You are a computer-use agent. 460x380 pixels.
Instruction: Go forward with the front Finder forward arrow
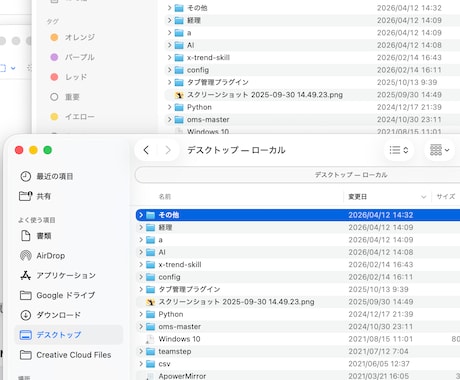click(x=168, y=150)
